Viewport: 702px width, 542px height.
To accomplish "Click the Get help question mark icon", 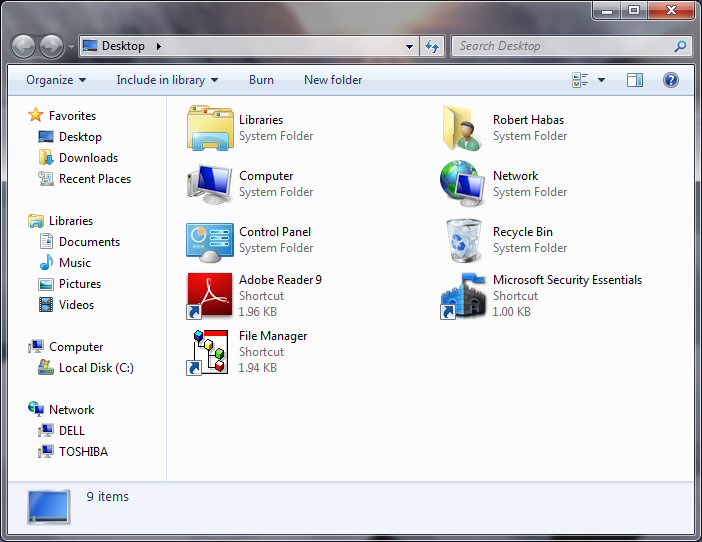I will 671,80.
